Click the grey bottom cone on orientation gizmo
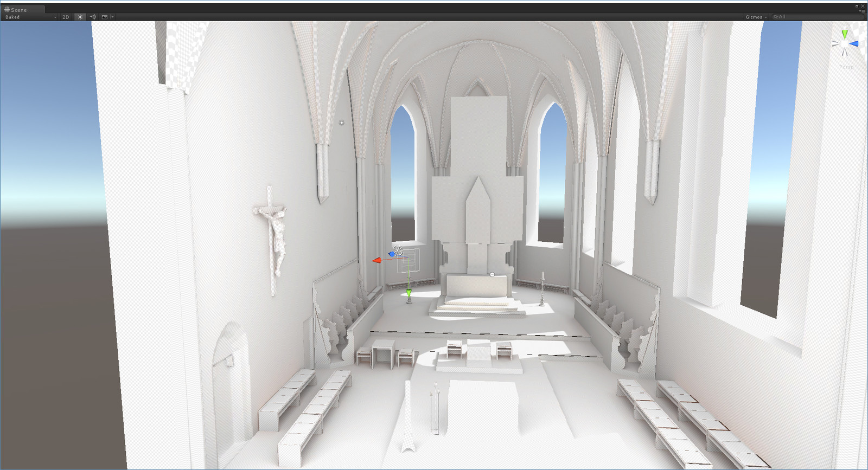868x470 pixels. (844, 53)
